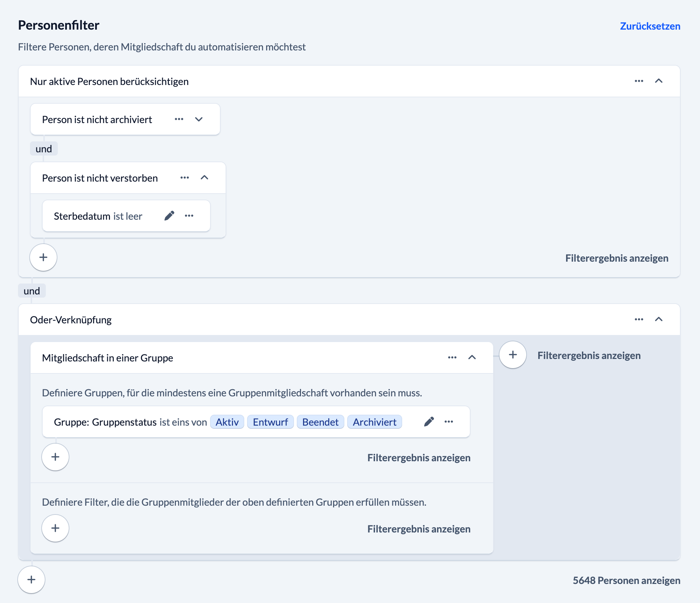Add group condition plus below Gruppenstatus row
This screenshot has width=700, height=603.
(55, 457)
